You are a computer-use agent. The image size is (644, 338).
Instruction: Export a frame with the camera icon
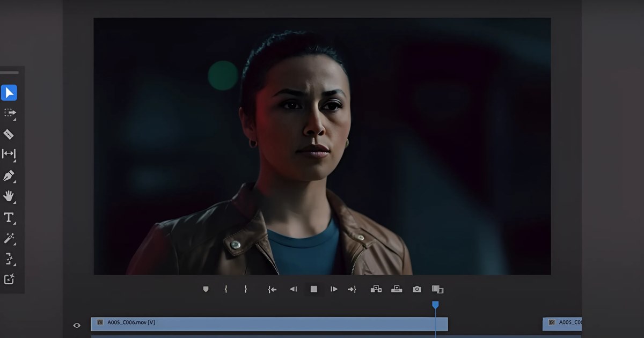[x=417, y=289]
